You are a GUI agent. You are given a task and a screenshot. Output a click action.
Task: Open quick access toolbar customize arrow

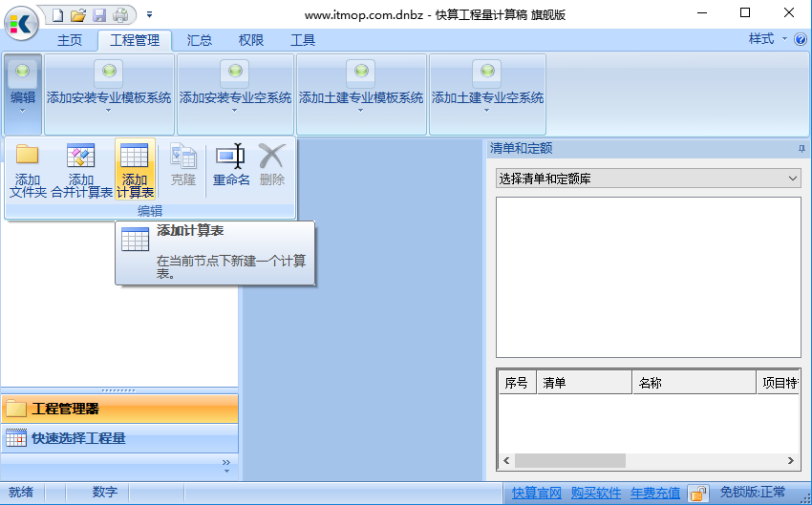(x=149, y=15)
